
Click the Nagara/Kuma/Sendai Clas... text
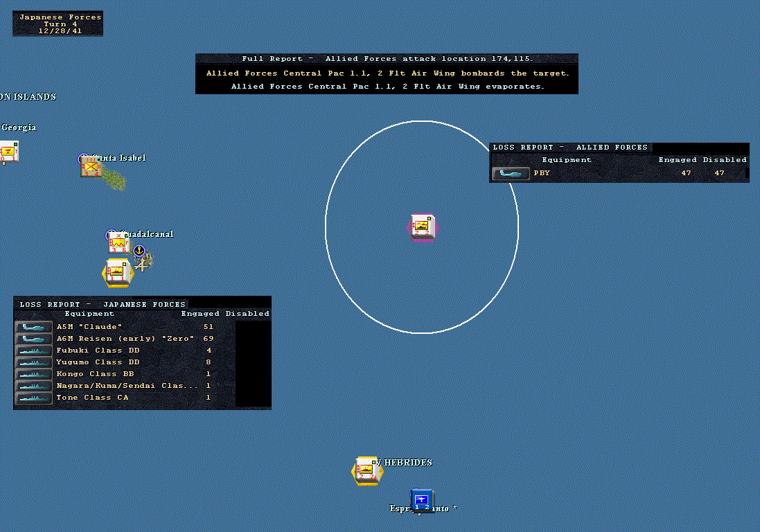click(x=127, y=386)
